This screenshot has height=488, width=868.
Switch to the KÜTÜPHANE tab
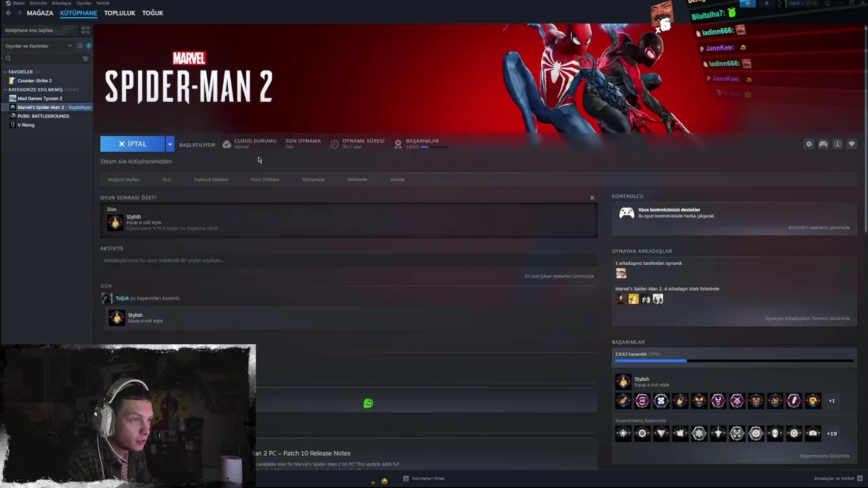79,13
